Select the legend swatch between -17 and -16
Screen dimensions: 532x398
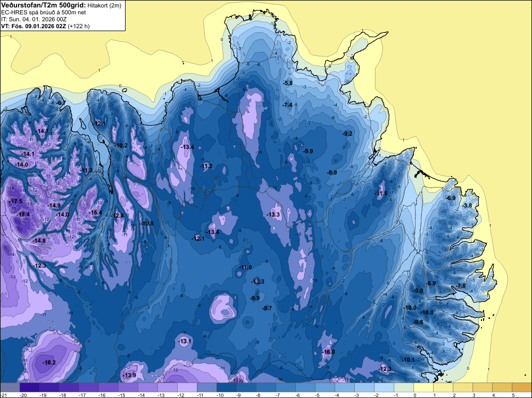89,387
